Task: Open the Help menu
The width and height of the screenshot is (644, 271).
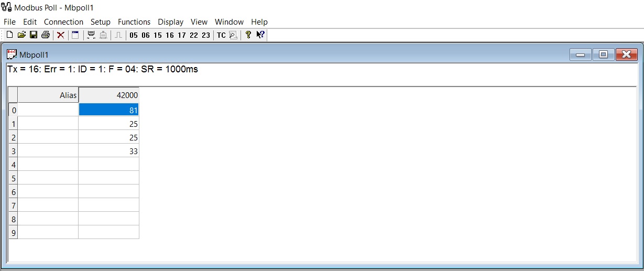Action: (x=259, y=22)
